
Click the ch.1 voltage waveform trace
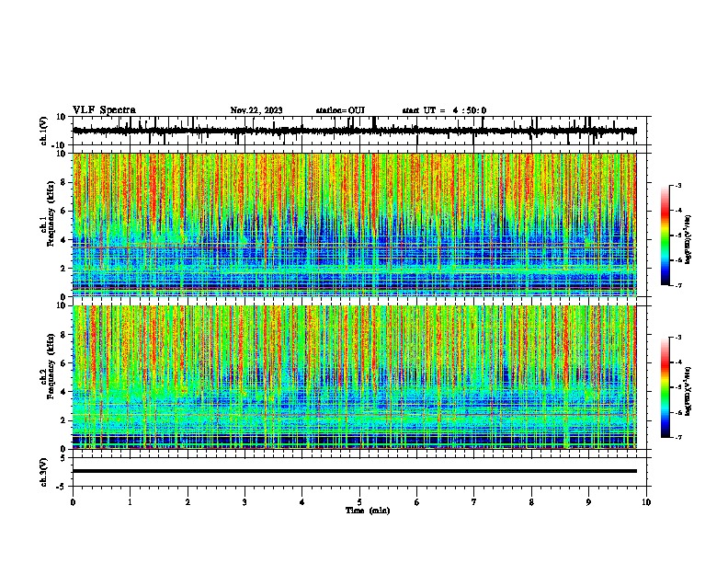coord(354,131)
